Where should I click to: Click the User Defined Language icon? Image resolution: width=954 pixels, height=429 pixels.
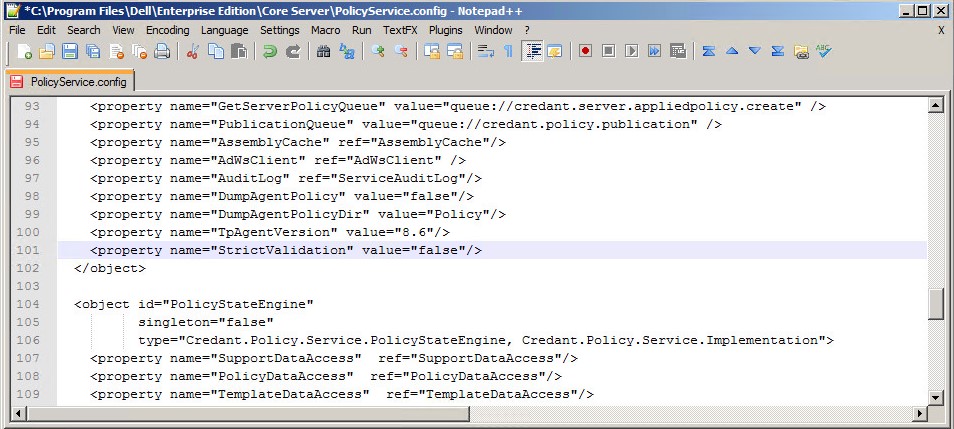coord(554,52)
